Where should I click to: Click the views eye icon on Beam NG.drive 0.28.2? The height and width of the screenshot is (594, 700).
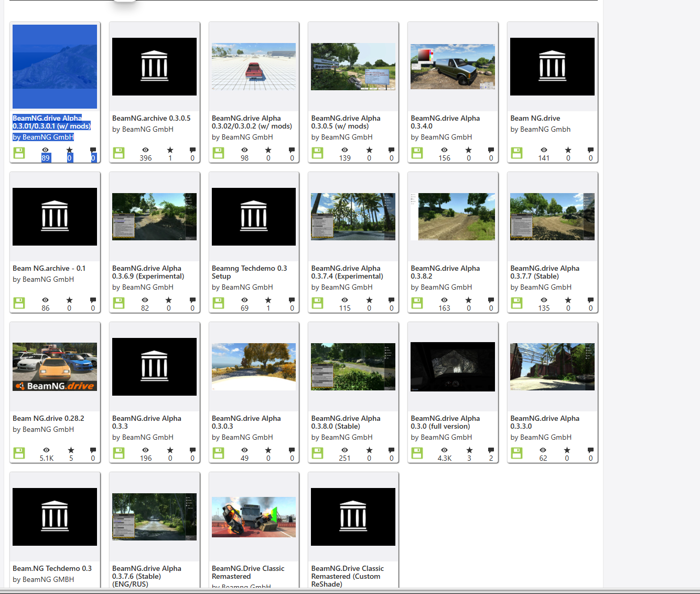click(x=47, y=450)
